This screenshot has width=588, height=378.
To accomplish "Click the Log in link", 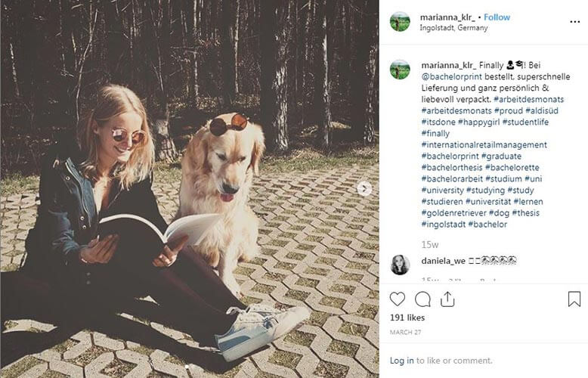I will click(401, 361).
